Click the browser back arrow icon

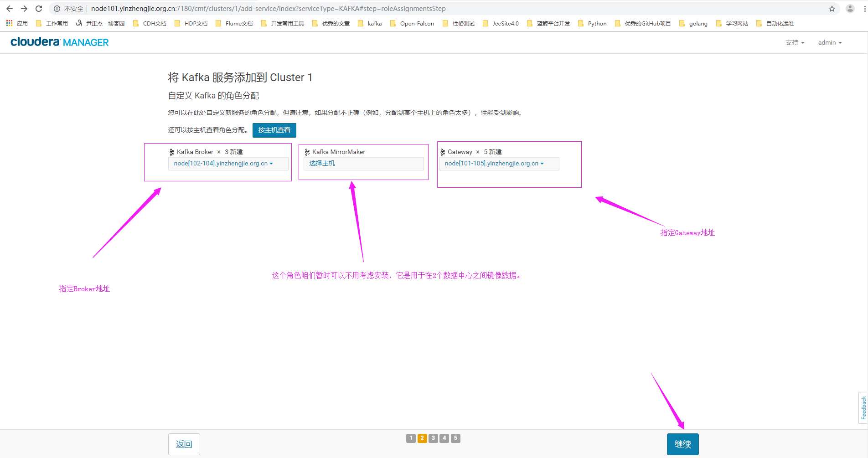(x=10, y=9)
